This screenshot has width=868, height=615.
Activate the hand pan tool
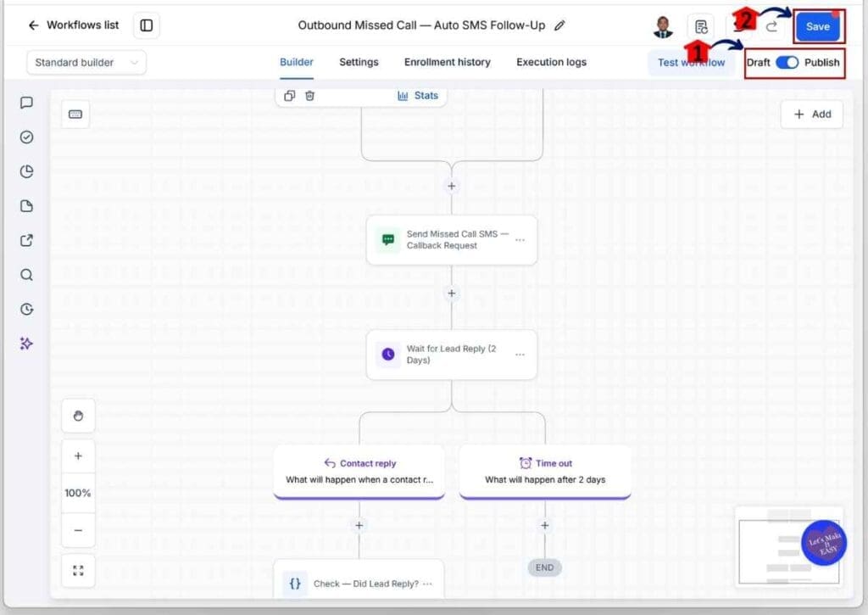(78, 416)
